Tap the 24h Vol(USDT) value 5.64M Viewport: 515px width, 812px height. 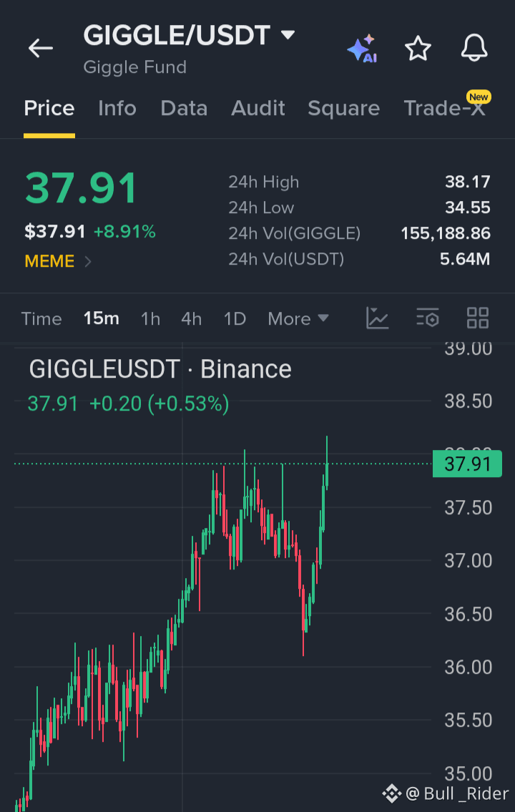tap(465, 259)
